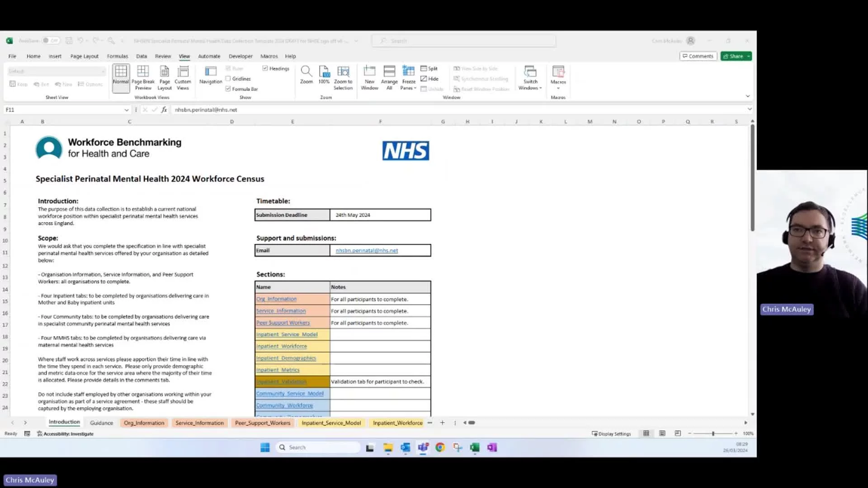Hide the current window
Viewport: 868px width, 488px height.
[x=429, y=79]
